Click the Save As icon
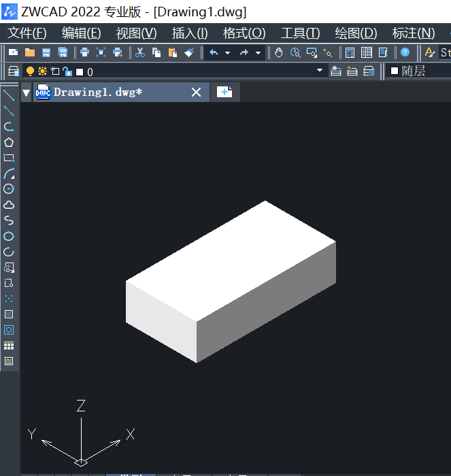 63,52
